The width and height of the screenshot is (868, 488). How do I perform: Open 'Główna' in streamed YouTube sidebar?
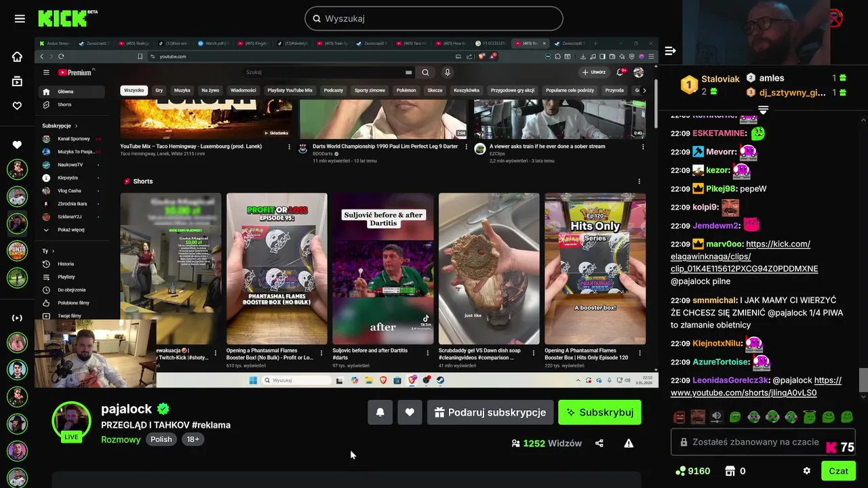[x=71, y=91]
